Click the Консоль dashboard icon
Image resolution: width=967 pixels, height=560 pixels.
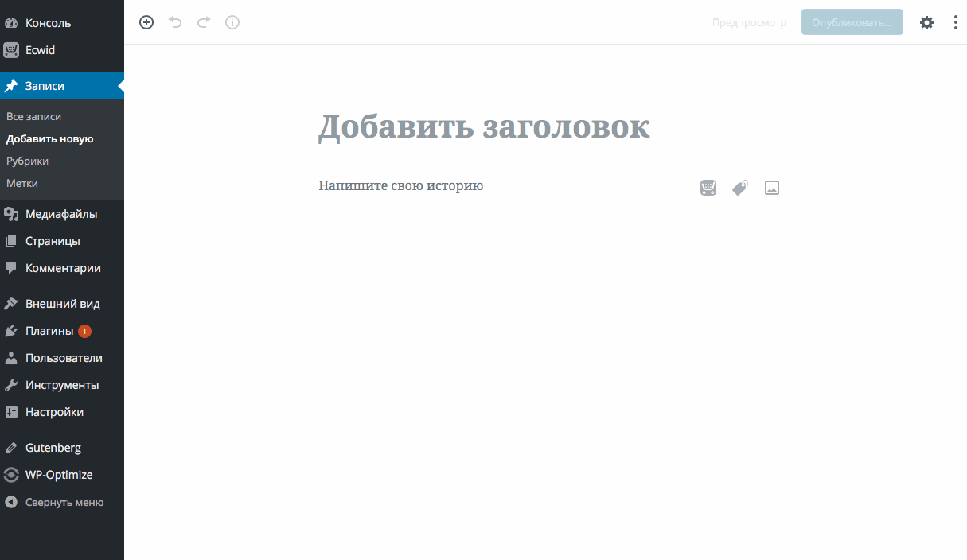[11, 23]
